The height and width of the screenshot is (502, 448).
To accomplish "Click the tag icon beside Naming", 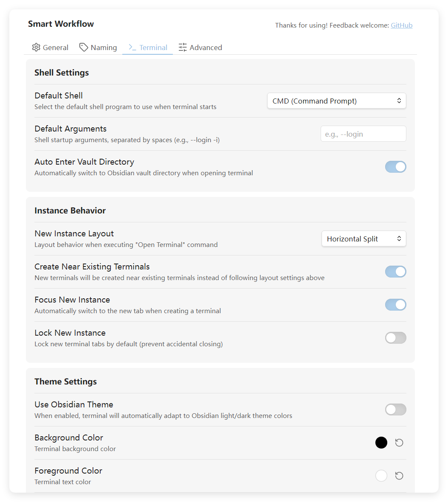I will click(x=84, y=48).
